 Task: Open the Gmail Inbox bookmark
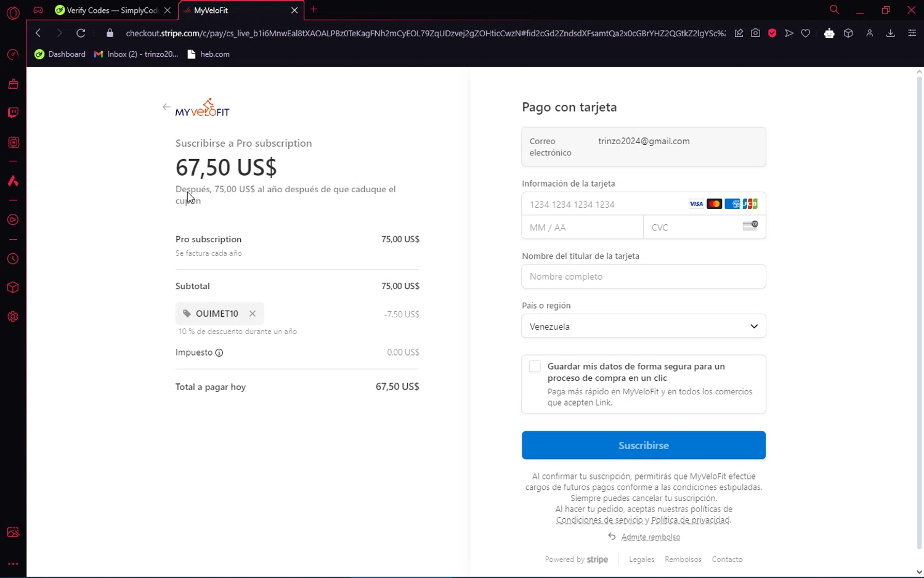coord(136,54)
